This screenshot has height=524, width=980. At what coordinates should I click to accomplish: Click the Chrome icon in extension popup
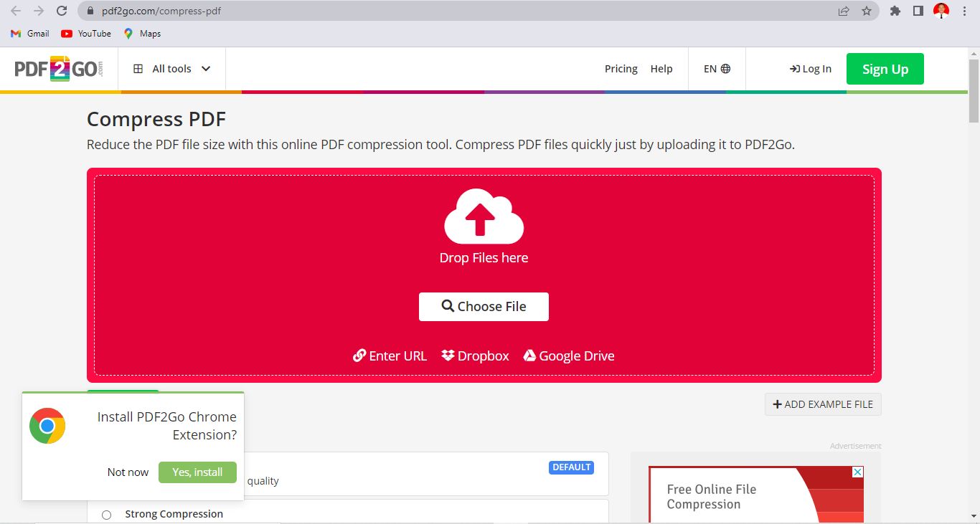47,426
